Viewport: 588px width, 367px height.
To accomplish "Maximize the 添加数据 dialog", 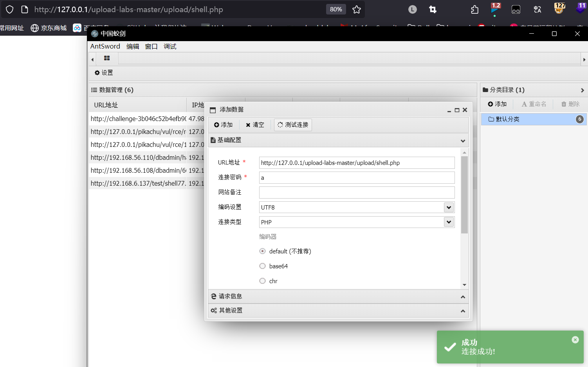I will tap(457, 110).
